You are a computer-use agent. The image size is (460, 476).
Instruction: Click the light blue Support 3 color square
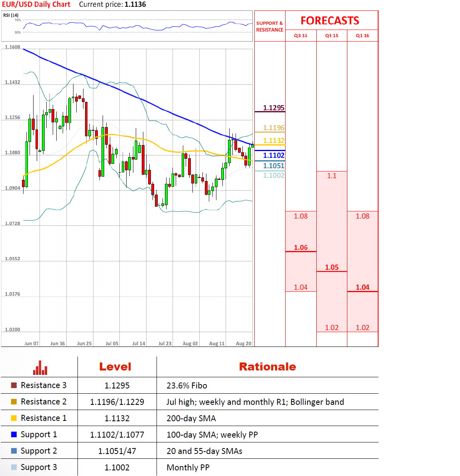14,467
